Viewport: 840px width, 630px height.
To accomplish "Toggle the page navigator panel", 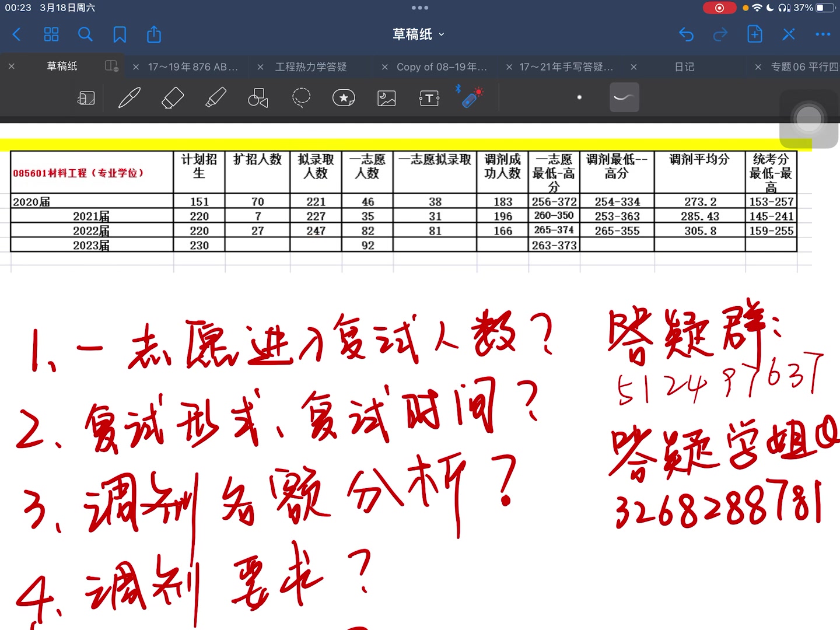I will tap(86, 98).
